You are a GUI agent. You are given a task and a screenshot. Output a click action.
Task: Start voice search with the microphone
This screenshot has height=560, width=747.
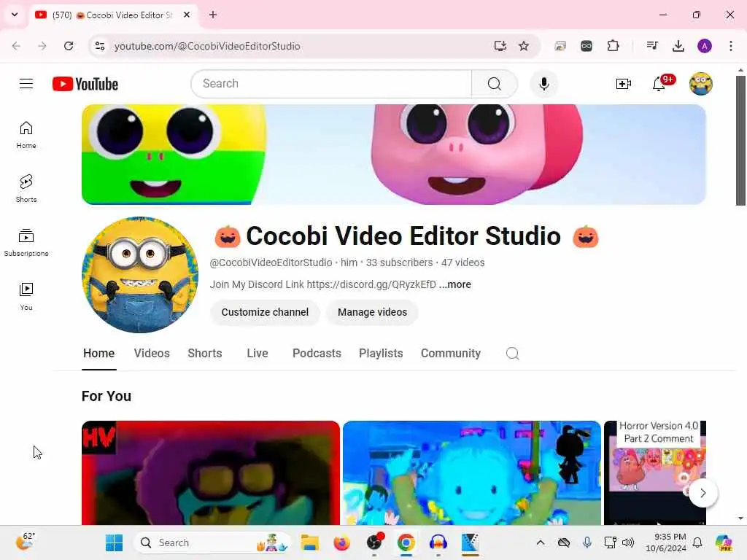(543, 84)
